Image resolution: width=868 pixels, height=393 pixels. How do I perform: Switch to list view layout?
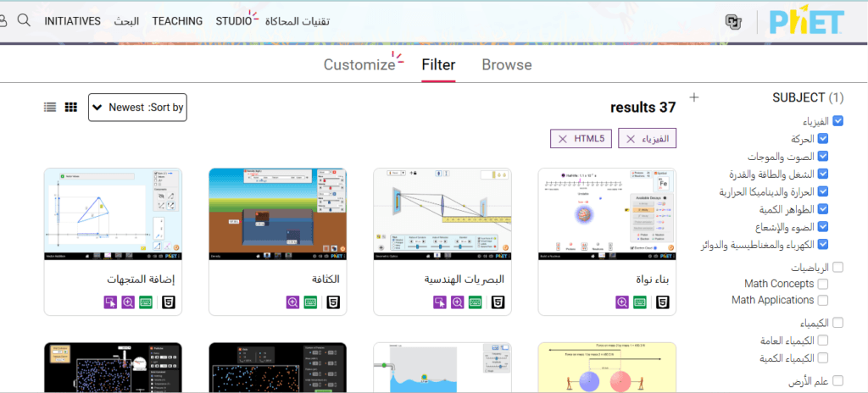pyautogui.click(x=51, y=108)
